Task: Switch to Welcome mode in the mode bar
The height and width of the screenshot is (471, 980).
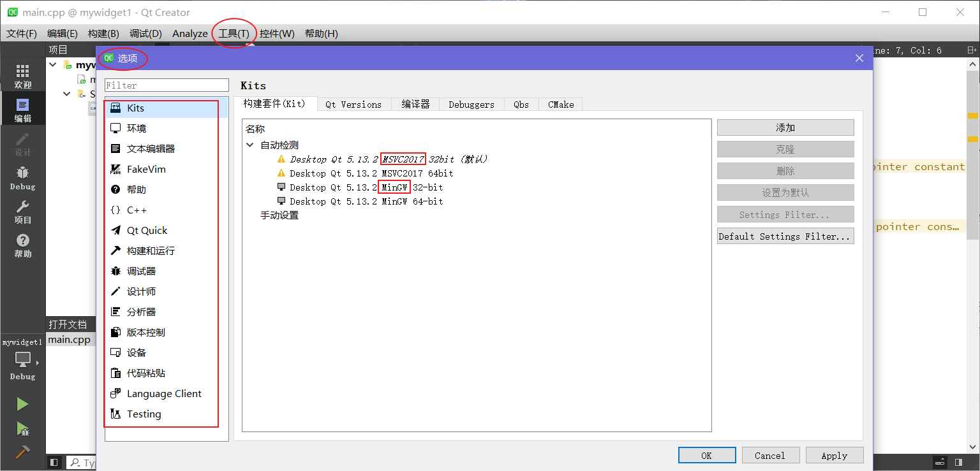Action: point(22,76)
